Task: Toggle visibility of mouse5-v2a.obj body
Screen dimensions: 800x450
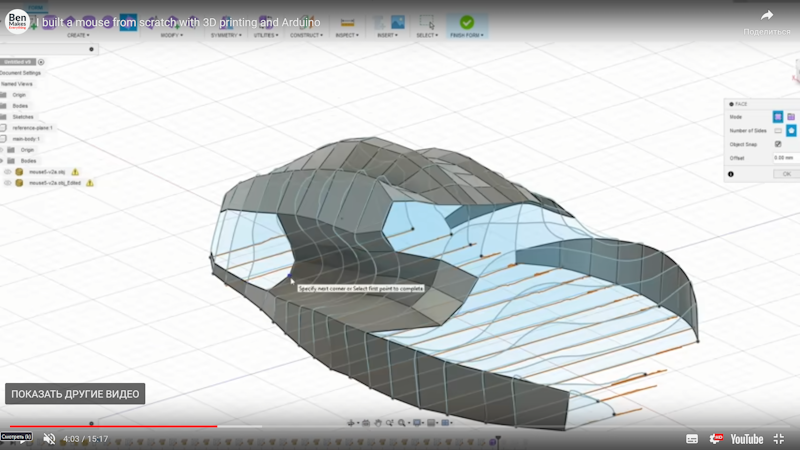Action: [x=8, y=172]
